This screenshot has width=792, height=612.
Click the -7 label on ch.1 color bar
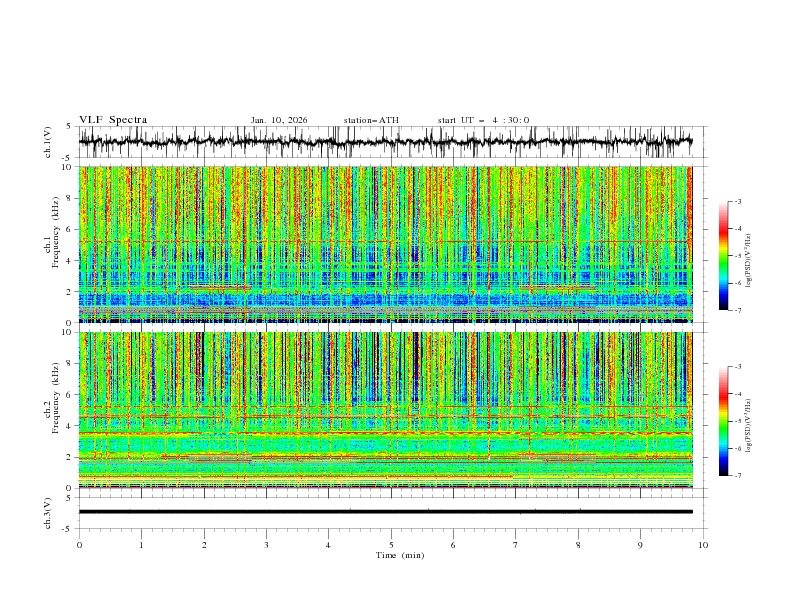point(738,311)
